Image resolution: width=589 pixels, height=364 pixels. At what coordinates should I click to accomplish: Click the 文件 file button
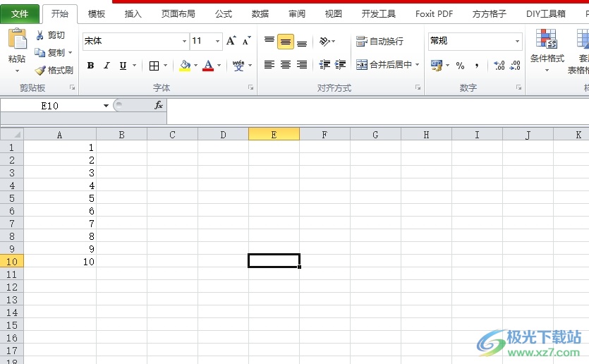point(20,13)
